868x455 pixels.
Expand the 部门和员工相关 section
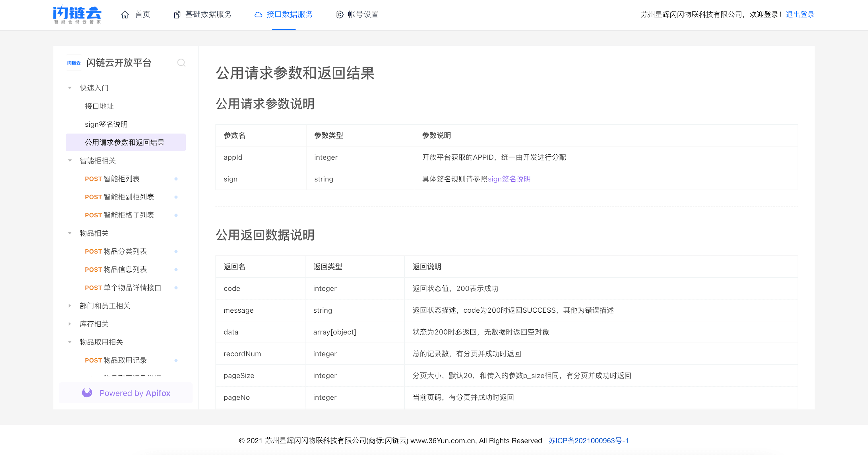click(70, 306)
